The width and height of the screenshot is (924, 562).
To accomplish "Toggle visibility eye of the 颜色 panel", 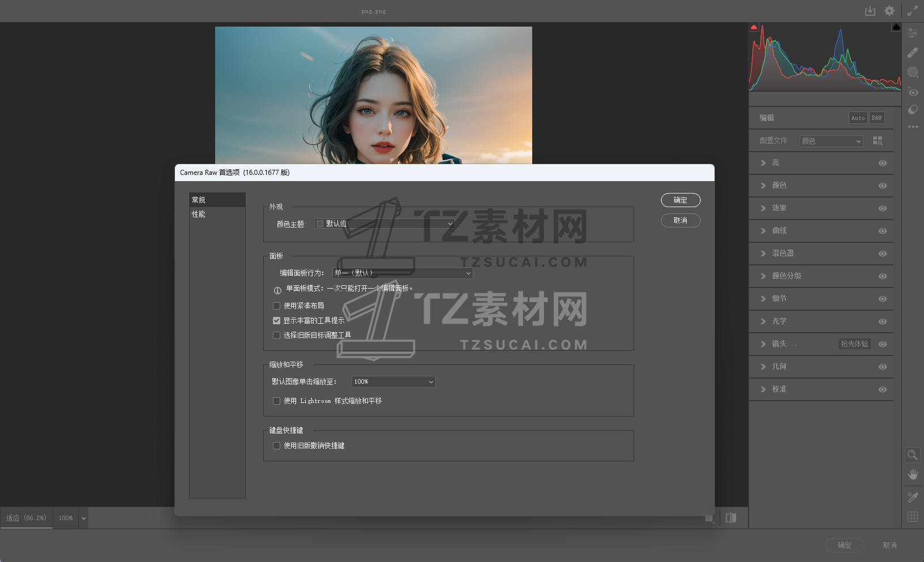I will 883,186.
